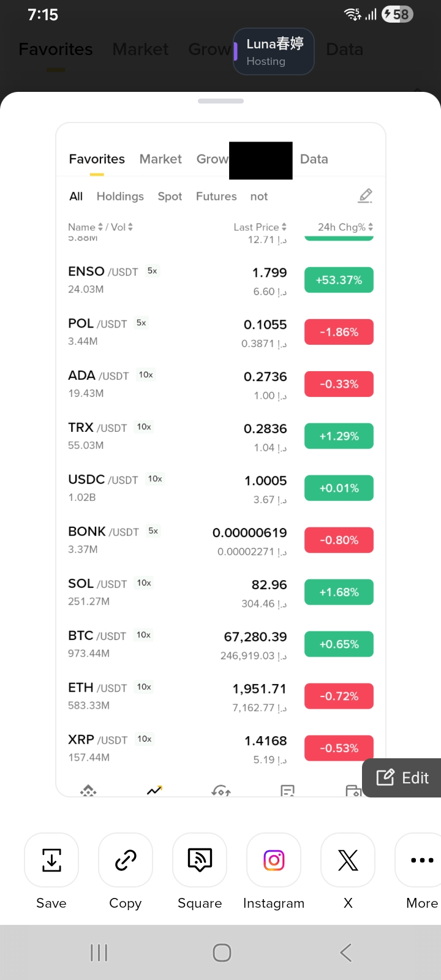
Task: Tap the Save download icon
Action: pyautogui.click(x=51, y=860)
